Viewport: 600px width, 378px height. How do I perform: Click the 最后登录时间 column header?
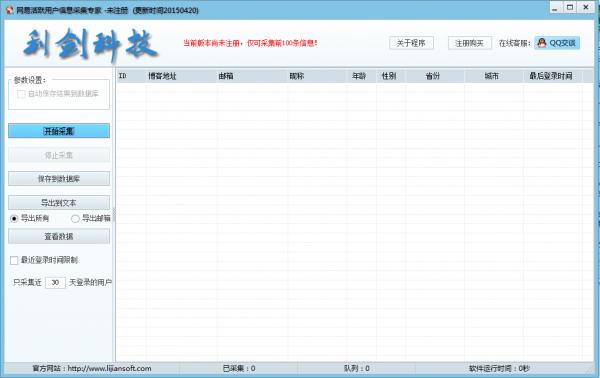[x=553, y=76]
